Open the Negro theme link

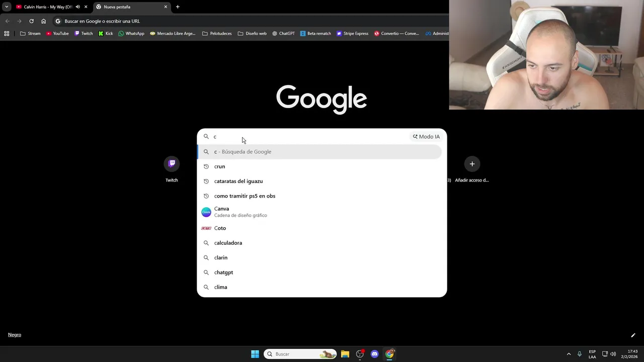pyautogui.click(x=15, y=335)
